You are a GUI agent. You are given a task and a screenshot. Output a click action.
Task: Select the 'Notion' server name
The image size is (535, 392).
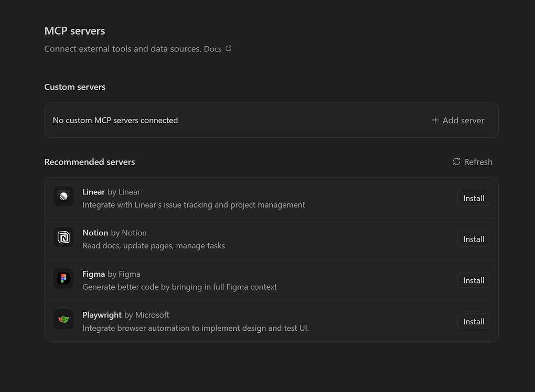coord(95,233)
